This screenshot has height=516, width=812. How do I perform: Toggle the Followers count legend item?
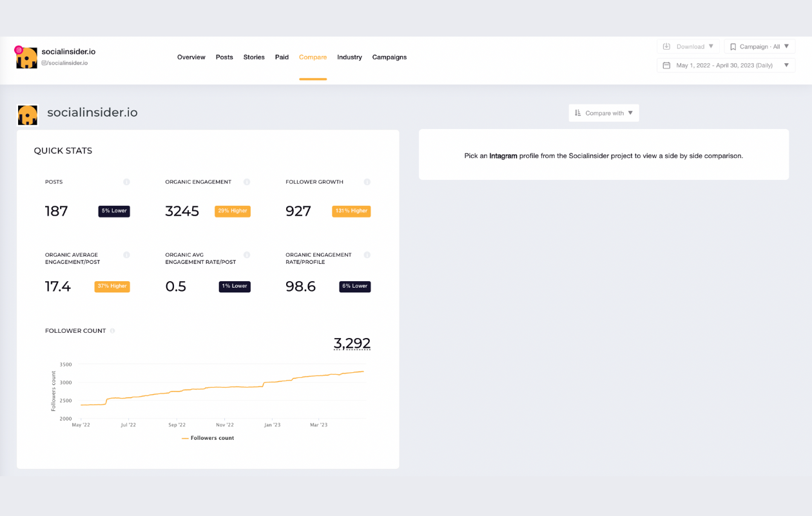(208, 438)
